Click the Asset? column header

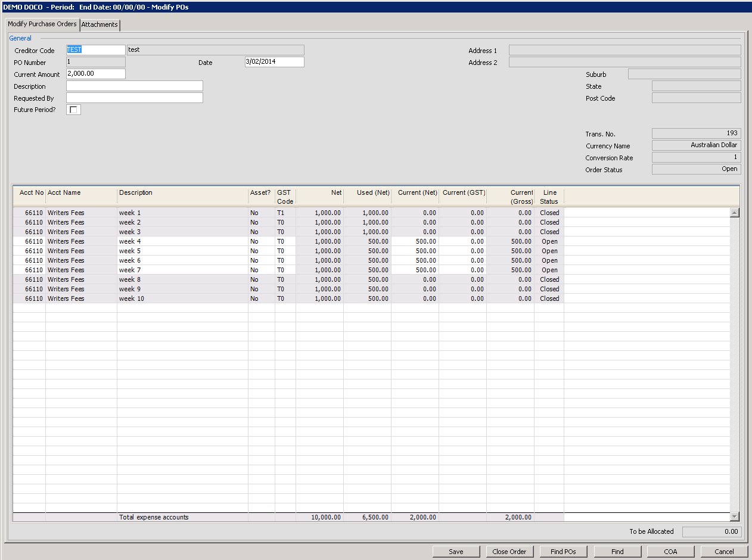click(262, 197)
